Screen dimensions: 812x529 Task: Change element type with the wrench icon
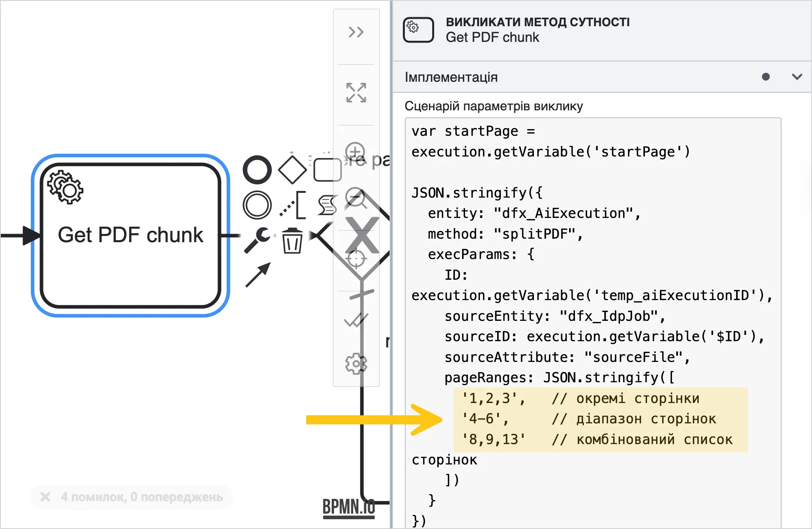coord(257,240)
